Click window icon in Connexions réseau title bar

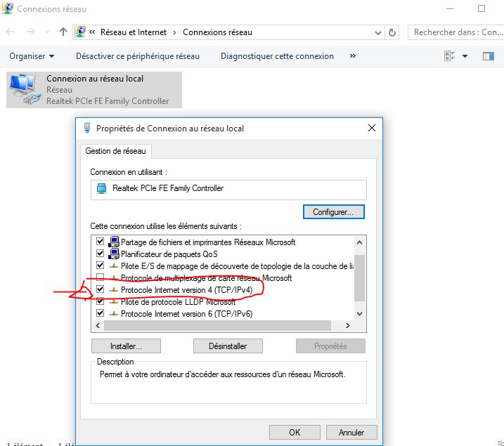[8, 8]
